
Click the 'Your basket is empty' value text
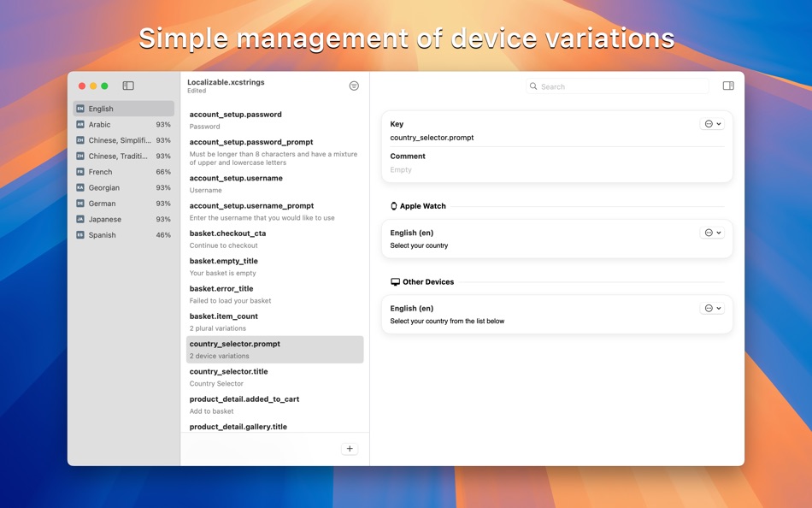(x=223, y=273)
